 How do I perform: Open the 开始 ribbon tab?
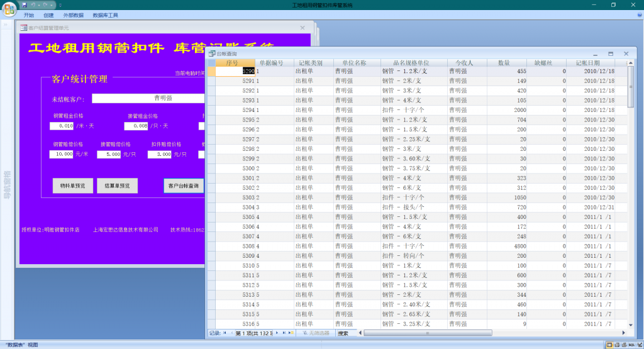tap(29, 14)
